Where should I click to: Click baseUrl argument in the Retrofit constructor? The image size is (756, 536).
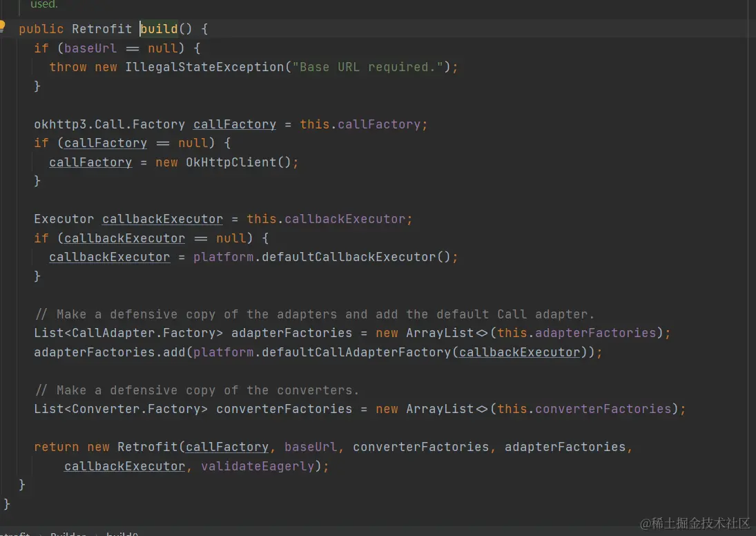pyautogui.click(x=311, y=447)
